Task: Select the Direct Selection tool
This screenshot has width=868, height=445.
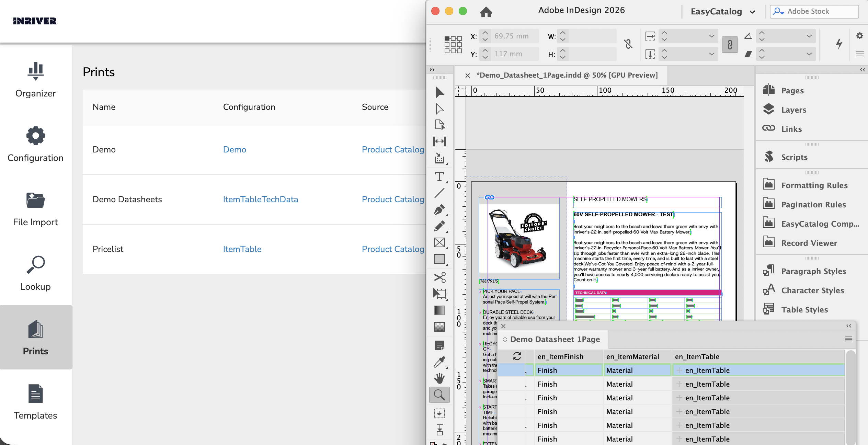Action: point(439,109)
